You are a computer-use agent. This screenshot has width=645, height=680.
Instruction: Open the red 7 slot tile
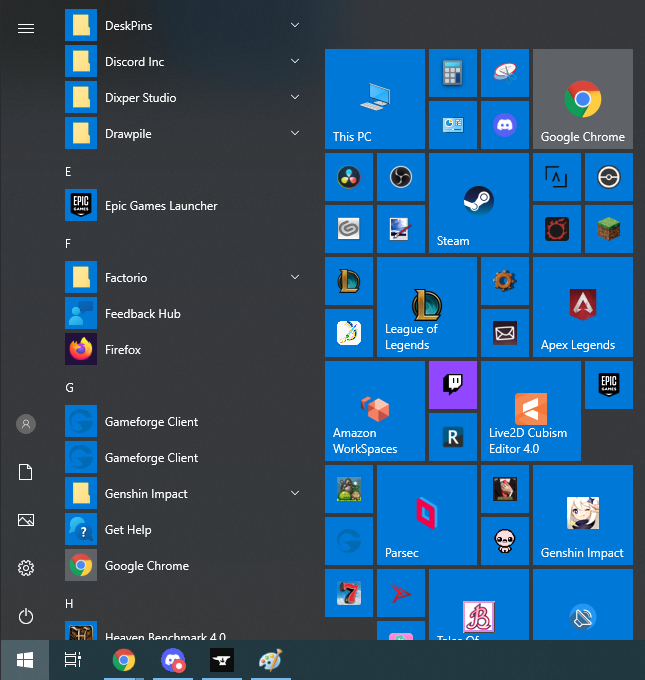click(349, 593)
